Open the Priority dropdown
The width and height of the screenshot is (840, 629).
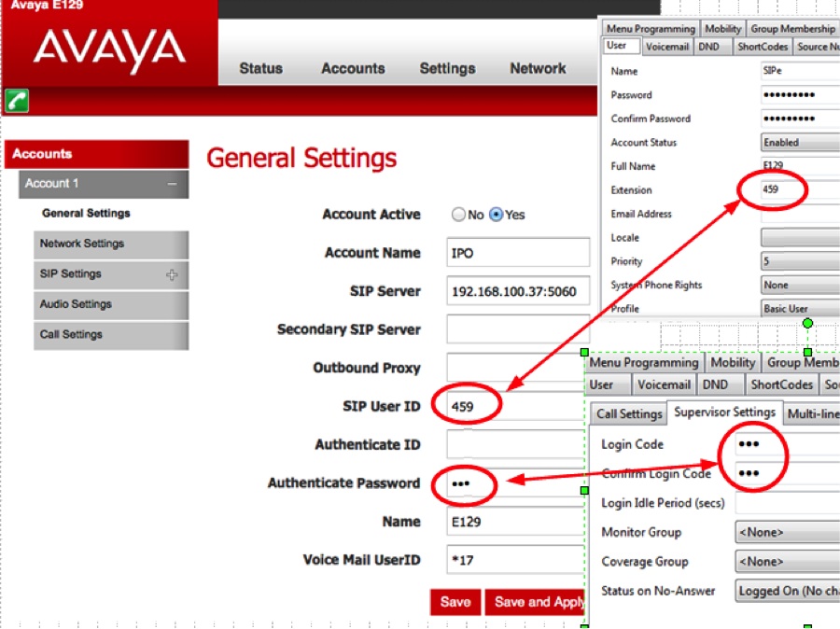(801, 261)
